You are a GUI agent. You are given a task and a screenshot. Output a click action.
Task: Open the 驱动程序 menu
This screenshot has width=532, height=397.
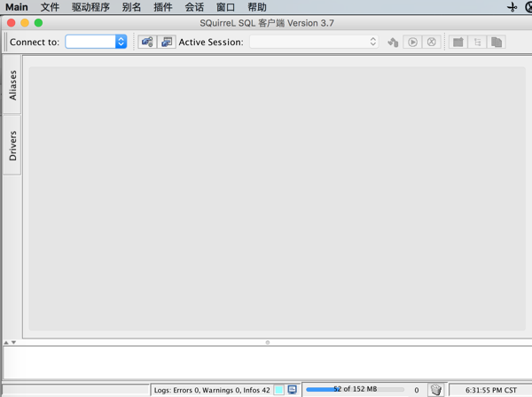(90, 7)
